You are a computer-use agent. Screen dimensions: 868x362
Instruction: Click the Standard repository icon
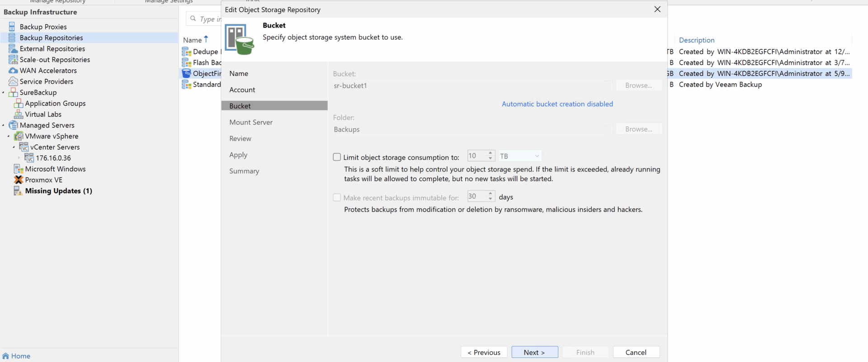(186, 84)
